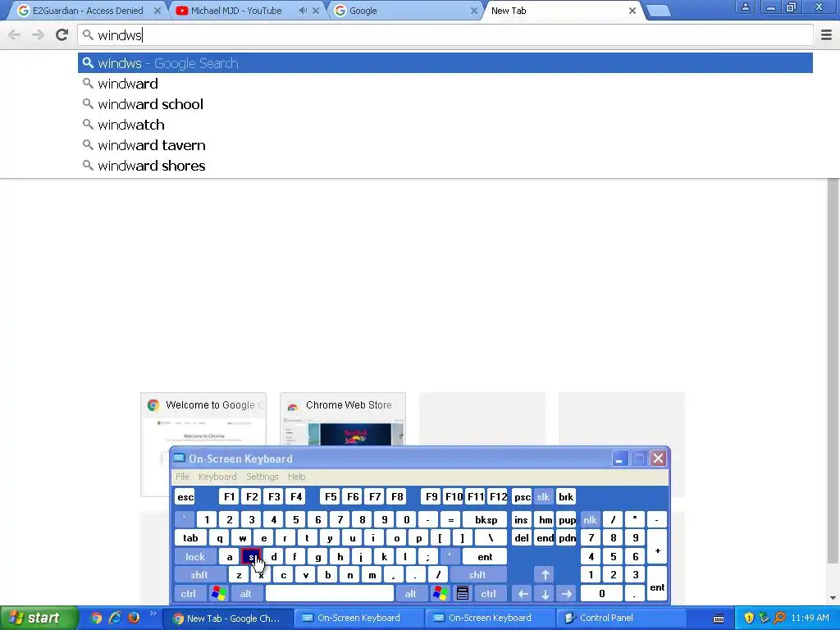Toggle the right alt key
The width and height of the screenshot is (840, 630).
pos(411,594)
